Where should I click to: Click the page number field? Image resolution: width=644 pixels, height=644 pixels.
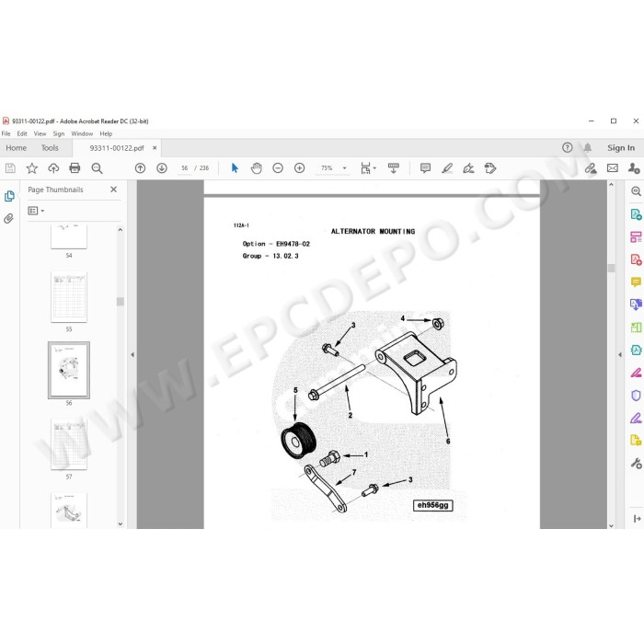[x=184, y=168]
